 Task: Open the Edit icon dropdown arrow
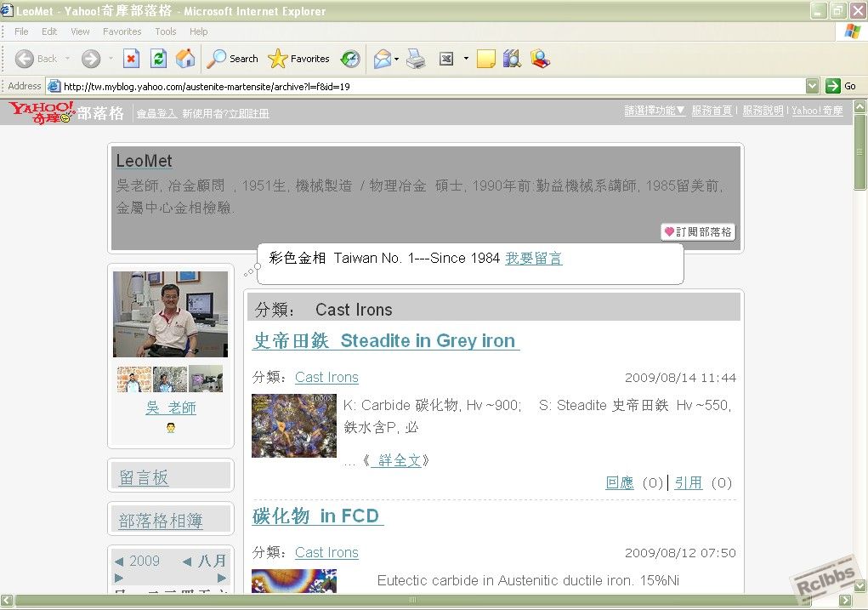[466, 58]
